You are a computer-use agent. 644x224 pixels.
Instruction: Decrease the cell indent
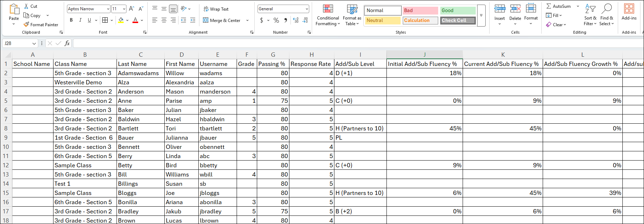[183, 20]
